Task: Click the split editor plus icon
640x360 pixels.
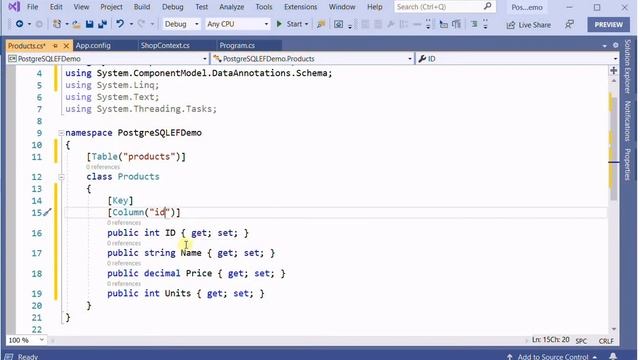Action: coord(613,71)
